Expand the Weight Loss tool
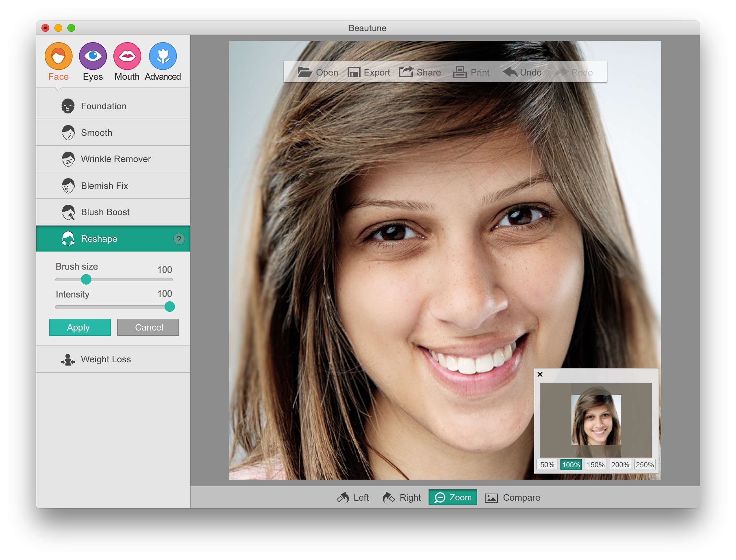Image resolution: width=736 pixels, height=560 pixels. (105, 359)
